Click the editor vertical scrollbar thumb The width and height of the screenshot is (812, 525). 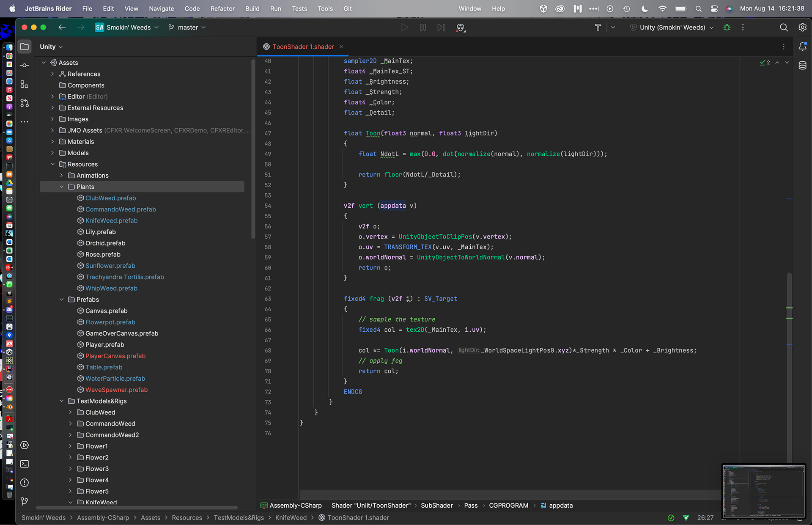(x=789, y=368)
